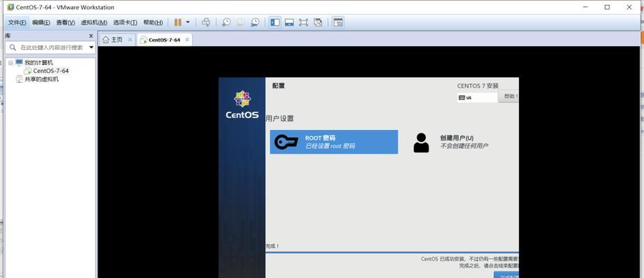This screenshot has width=644, height=278.
Task: Open the 虚拟机(M) menu
Action: coord(94,22)
